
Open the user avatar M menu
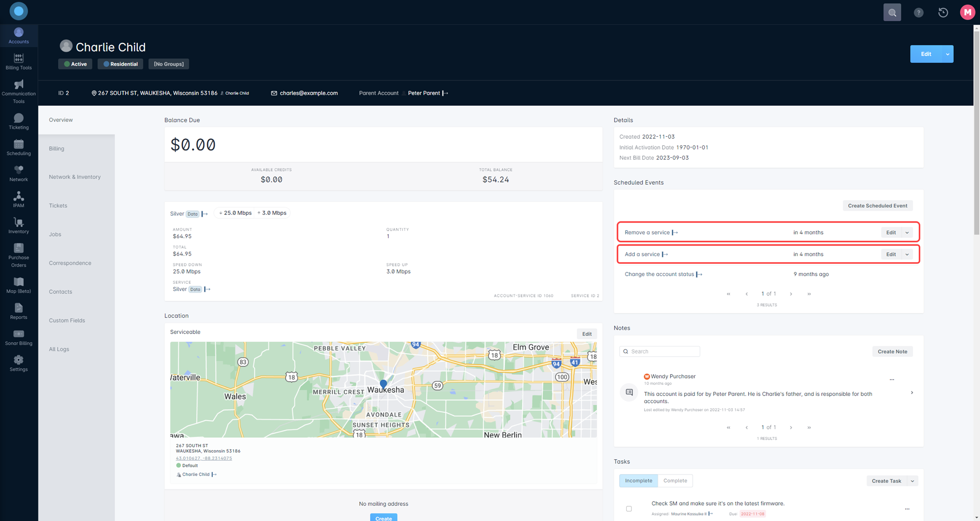pos(967,12)
